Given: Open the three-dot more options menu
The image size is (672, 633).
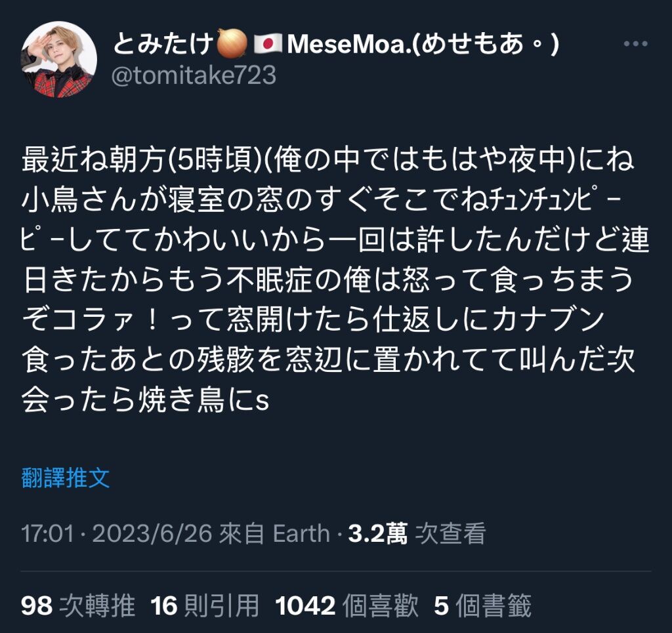Looking at the screenshot, I should (x=635, y=44).
